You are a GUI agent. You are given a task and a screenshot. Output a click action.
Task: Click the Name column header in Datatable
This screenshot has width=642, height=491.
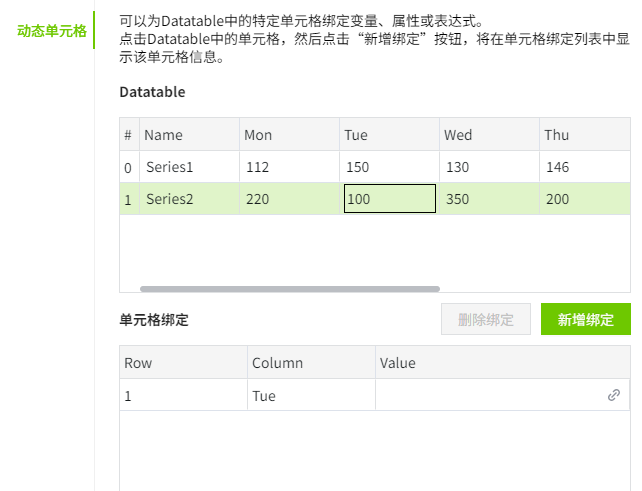(190, 135)
